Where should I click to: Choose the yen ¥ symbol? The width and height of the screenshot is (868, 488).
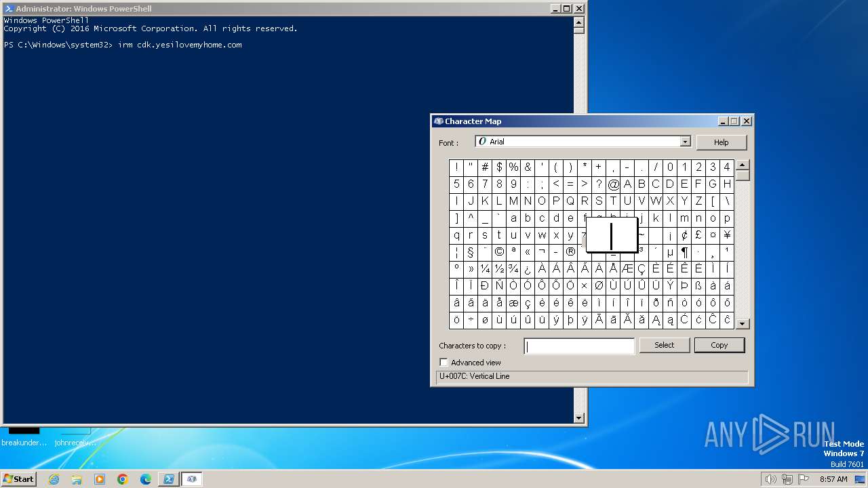[727, 235]
